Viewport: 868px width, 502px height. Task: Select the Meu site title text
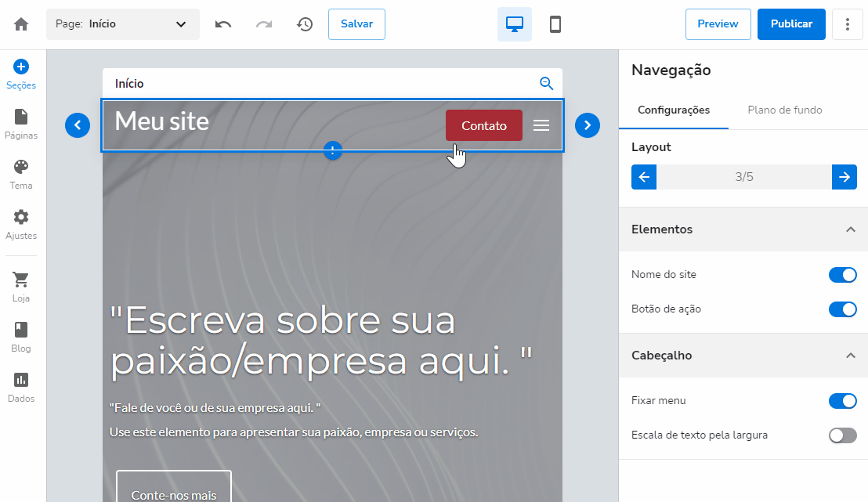[161, 121]
